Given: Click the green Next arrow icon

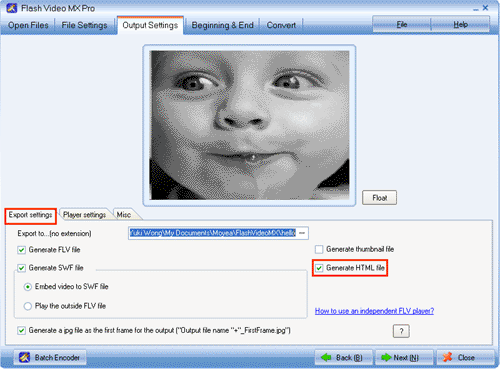Looking at the screenshot, I should pyautogui.click(x=386, y=357).
